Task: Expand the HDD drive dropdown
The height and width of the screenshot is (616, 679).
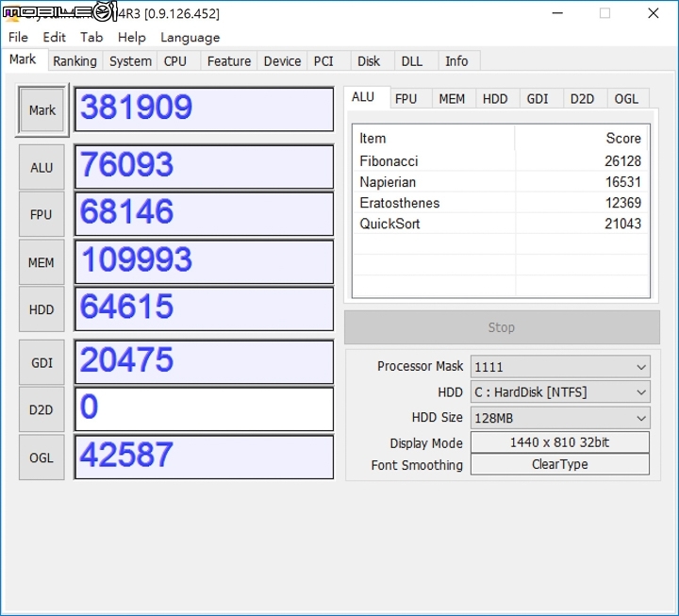Action: tap(560, 392)
